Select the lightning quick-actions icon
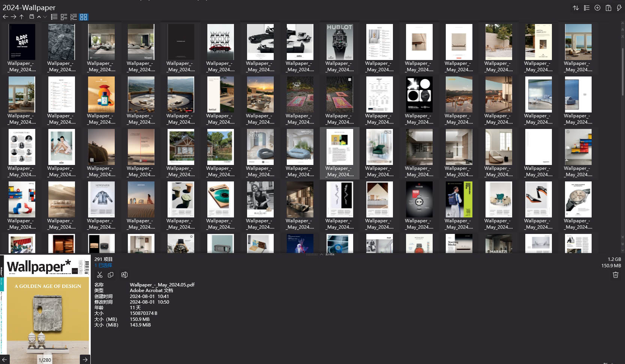 (620, 7)
